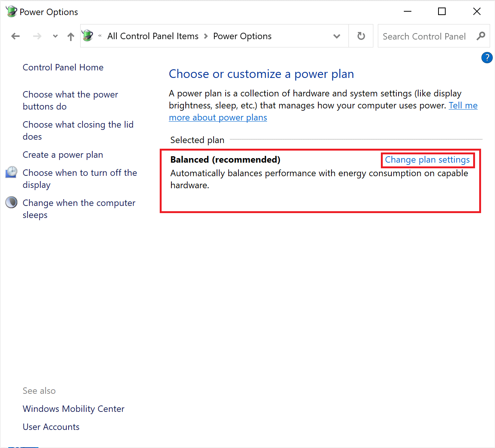
Task: Click the up one level arrow
Action: 71,36
